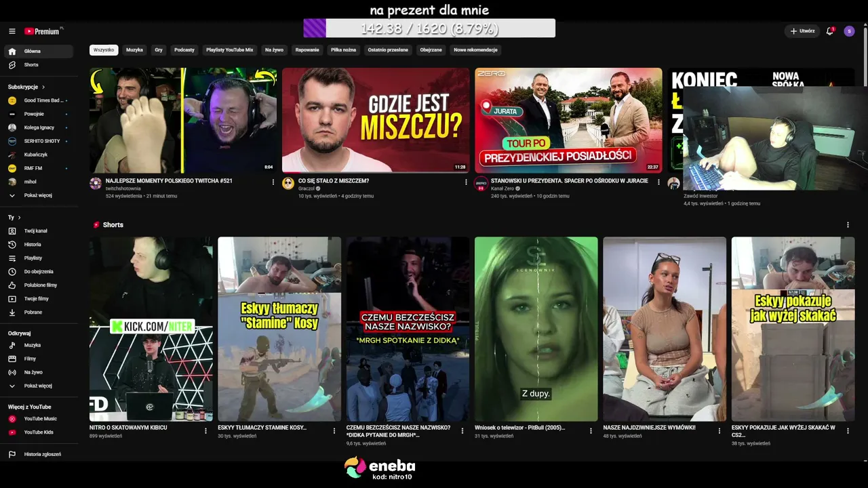Image resolution: width=868 pixels, height=488 pixels.
Task: Open options for NITRO O SKATOWANYM KIBICU short
Action: coord(206,430)
